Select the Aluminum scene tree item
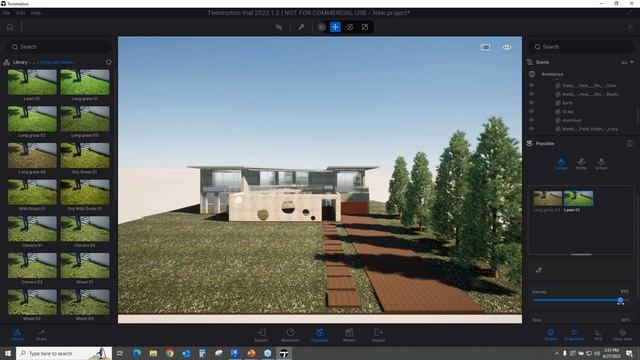The height and width of the screenshot is (360, 640). [x=572, y=120]
